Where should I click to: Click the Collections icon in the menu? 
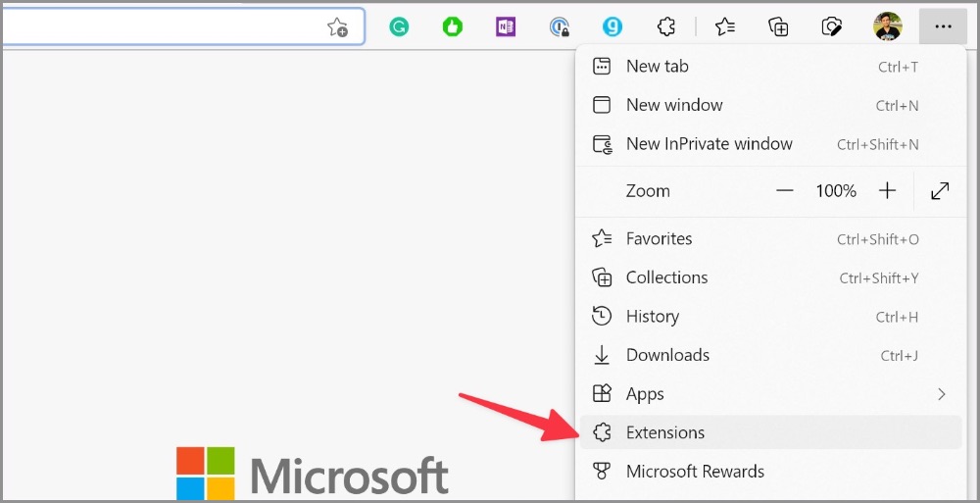click(x=602, y=277)
